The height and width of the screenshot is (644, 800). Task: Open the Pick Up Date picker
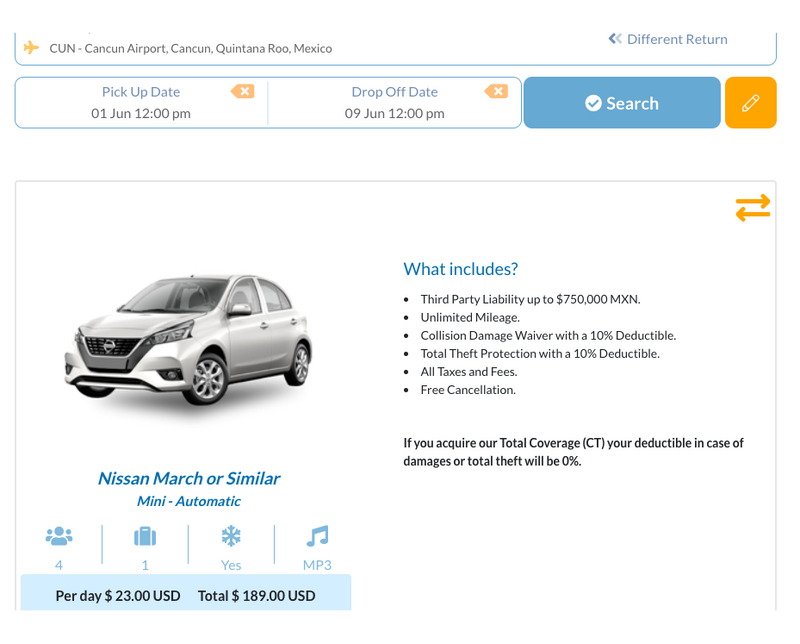(x=141, y=103)
